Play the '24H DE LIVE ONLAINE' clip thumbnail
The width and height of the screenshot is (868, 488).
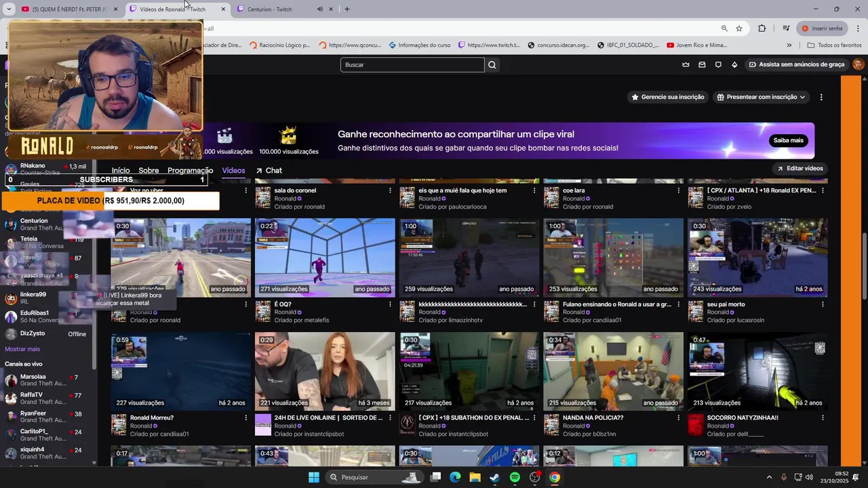pyautogui.click(x=325, y=371)
